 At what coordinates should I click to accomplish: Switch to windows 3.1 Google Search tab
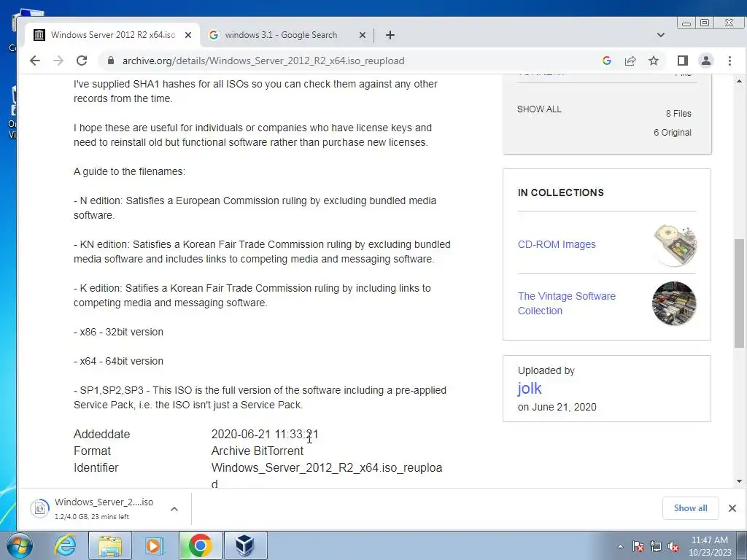point(287,35)
